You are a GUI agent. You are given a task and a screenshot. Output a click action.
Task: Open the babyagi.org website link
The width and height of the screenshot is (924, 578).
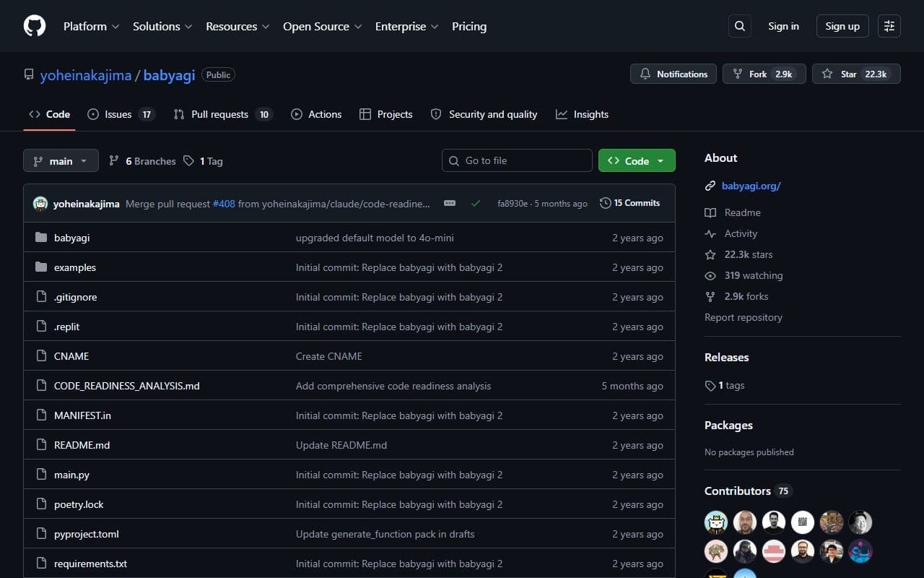(751, 186)
